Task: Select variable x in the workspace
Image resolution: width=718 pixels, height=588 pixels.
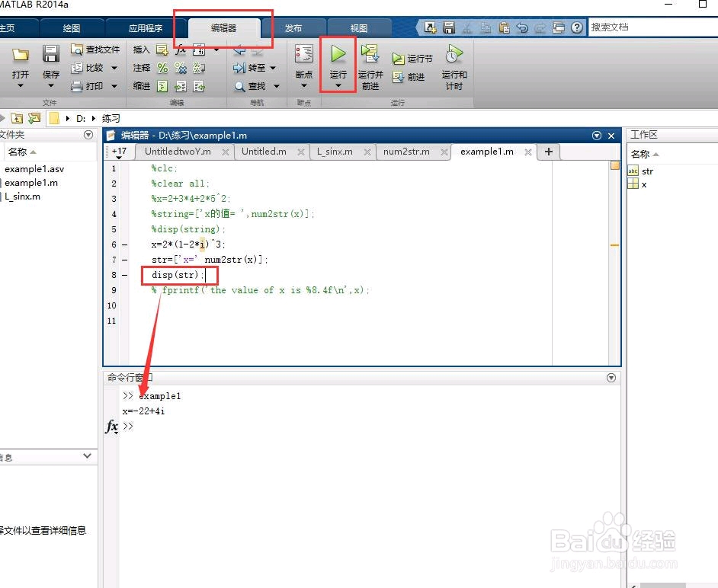Action: (x=644, y=184)
